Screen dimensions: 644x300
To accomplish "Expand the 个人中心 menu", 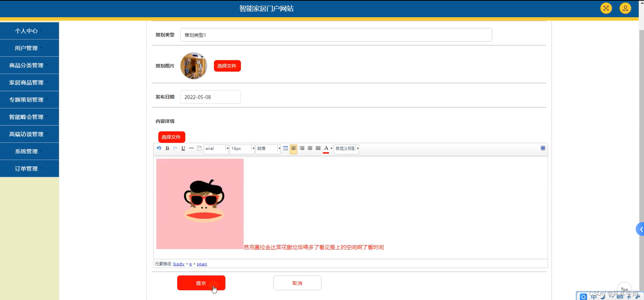I will (x=29, y=31).
